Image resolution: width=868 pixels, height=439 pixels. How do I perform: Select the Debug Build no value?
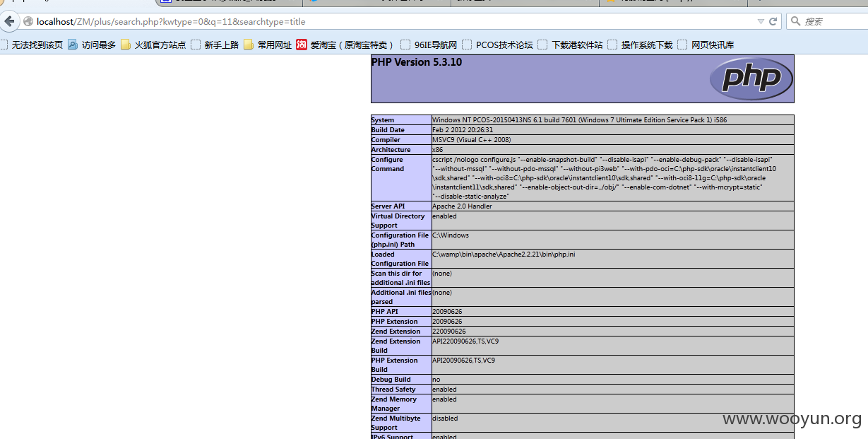[436, 380]
